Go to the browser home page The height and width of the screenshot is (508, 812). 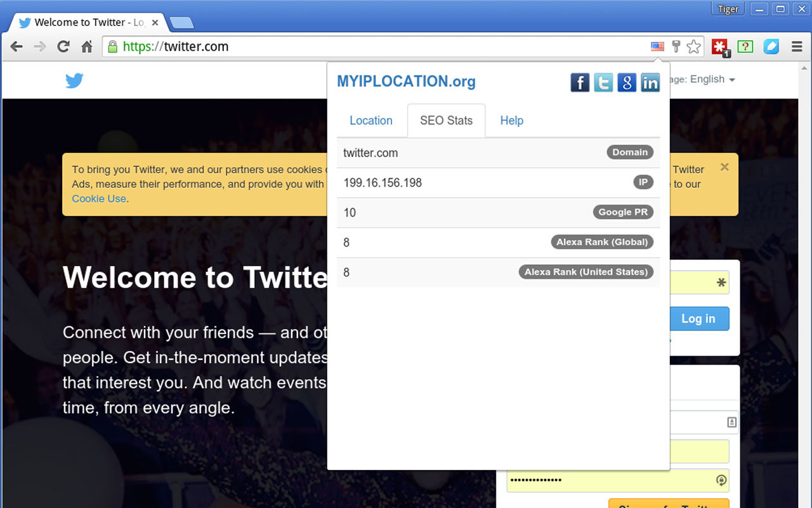click(87, 46)
